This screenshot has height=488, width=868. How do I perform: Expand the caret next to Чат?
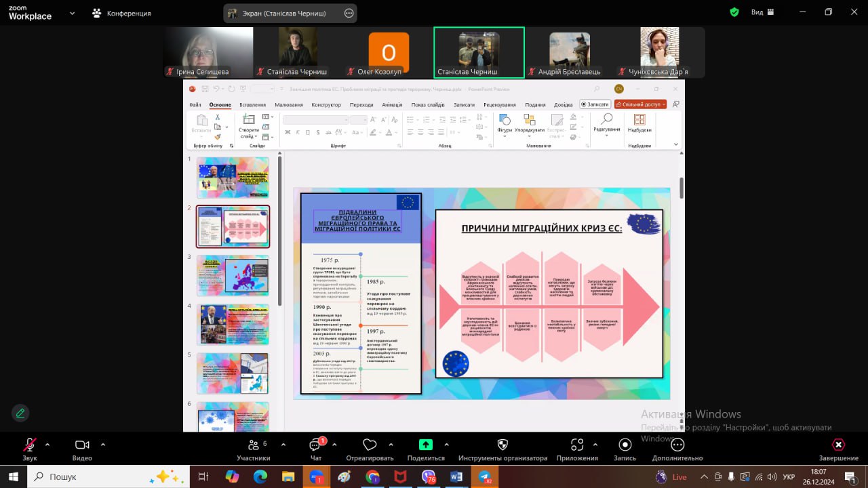click(336, 445)
